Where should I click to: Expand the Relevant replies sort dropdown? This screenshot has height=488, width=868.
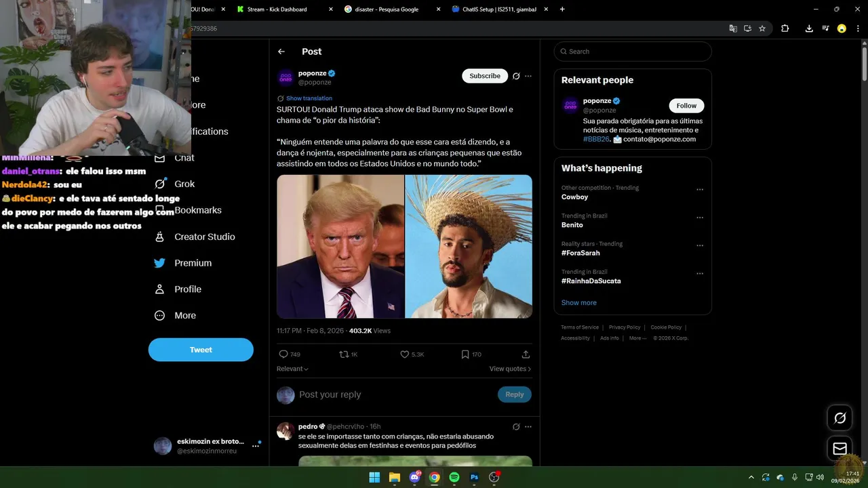click(292, 369)
